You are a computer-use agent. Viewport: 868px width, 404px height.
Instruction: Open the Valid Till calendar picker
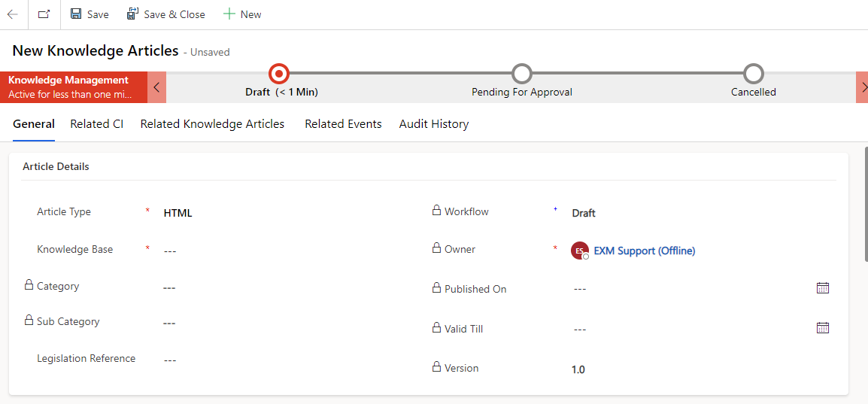click(x=823, y=327)
